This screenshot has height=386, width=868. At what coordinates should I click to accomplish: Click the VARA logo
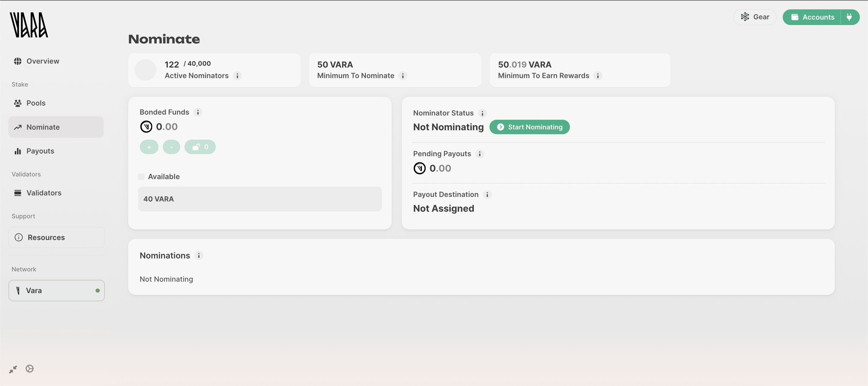click(29, 25)
